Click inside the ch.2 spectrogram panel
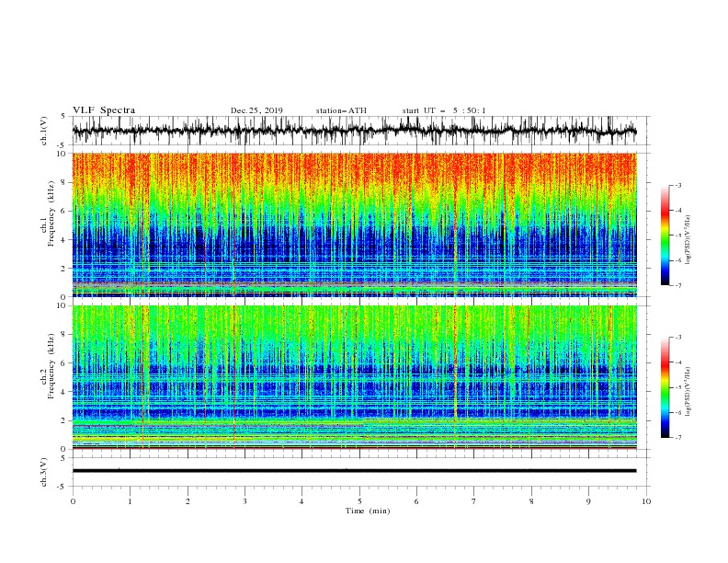The width and height of the screenshot is (728, 563). coord(354,377)
